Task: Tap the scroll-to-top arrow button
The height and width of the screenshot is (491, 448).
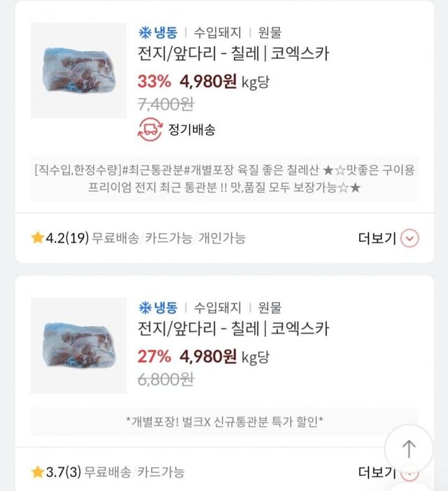Action: click(409, 448)
